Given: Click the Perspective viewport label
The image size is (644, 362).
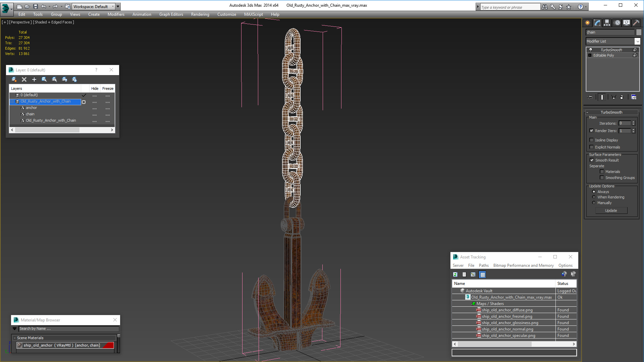Looking at the screenshot, I should pos(20,22).
